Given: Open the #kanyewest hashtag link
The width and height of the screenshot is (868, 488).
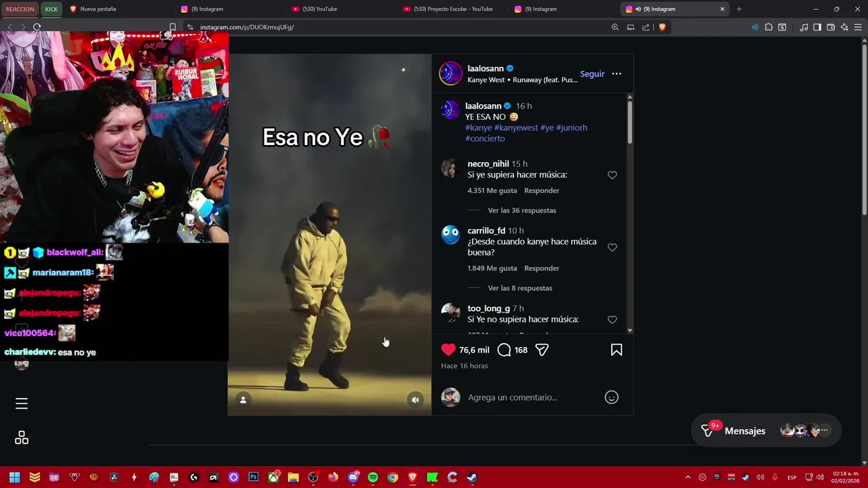Looking at the screenshot, I should tap(516, 127).
